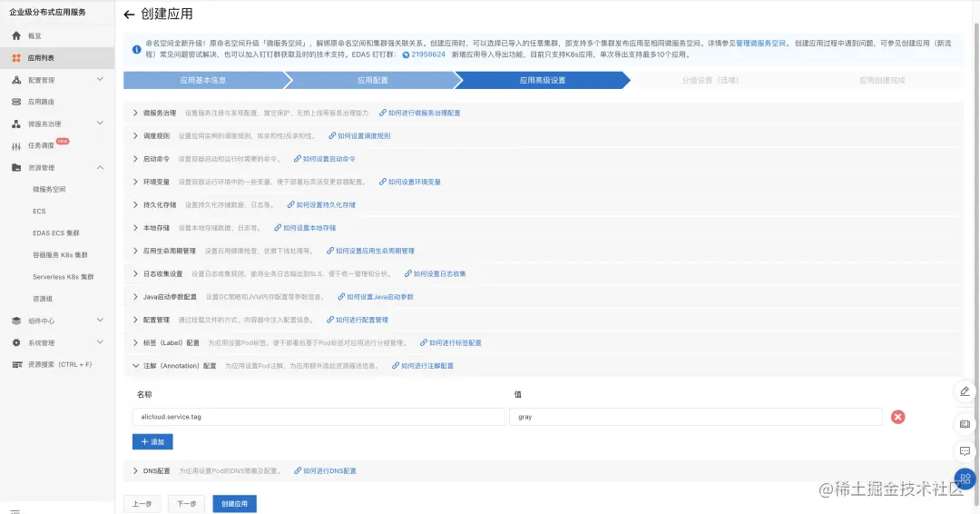This screenshot has height=514, width=980.
Task: Open 概览 home icon in sidebar
Action: tap(16, 35)
